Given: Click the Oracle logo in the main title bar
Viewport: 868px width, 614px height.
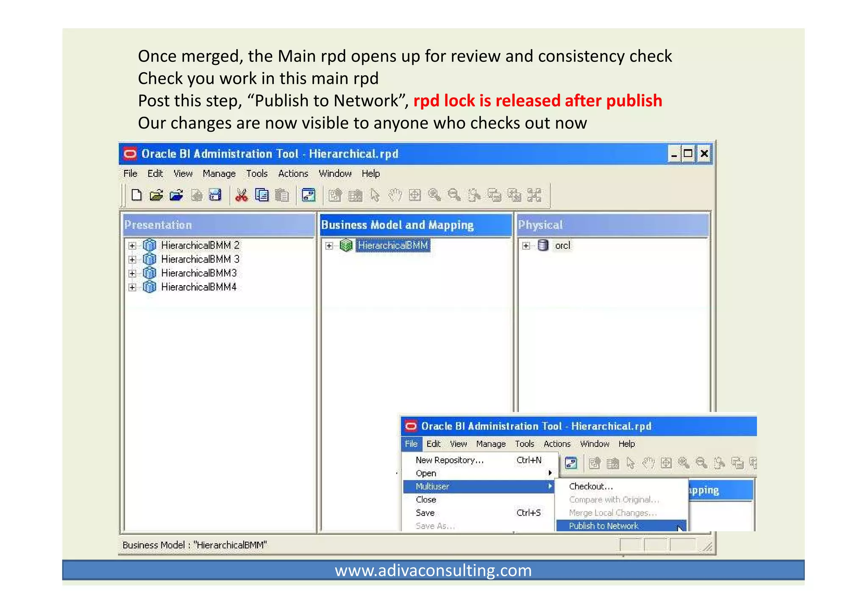Looking at the screenshot, I should click(x=130, y=153).
